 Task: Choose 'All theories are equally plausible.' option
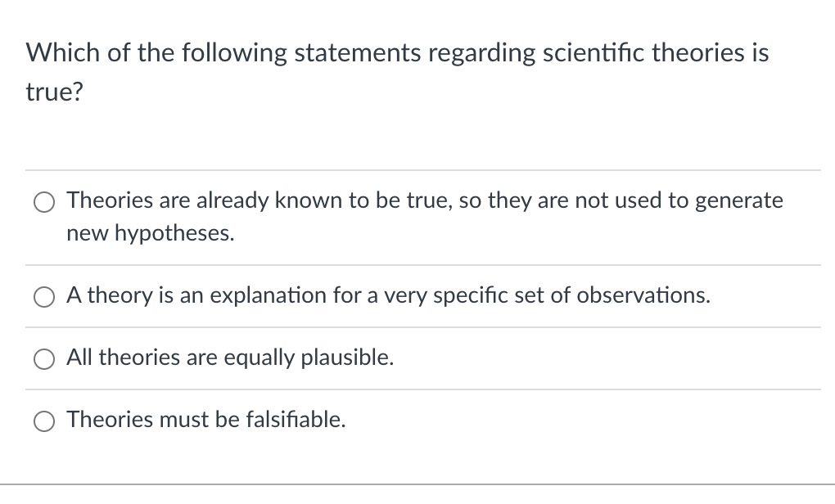pyautogui.click(x=43, y=358)
